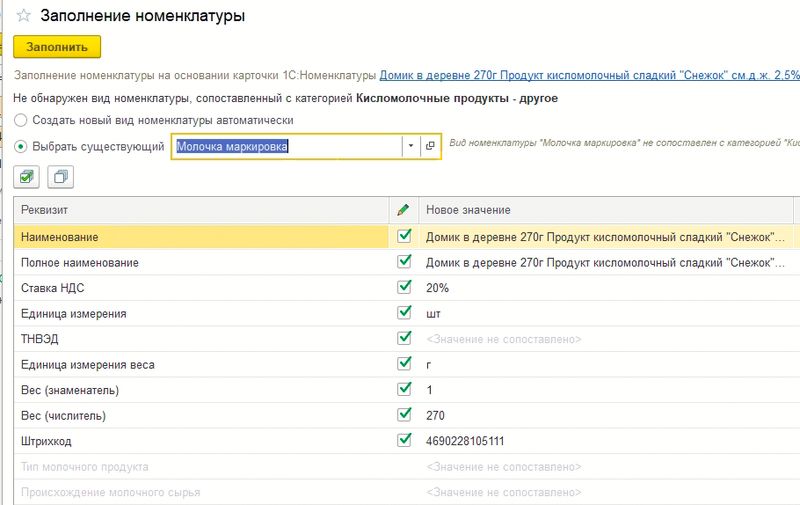The height and width of the screenshot is (505, 800).
Task: Uncheck the Вес (числитель) row checkbox
Action: (404, 414)
